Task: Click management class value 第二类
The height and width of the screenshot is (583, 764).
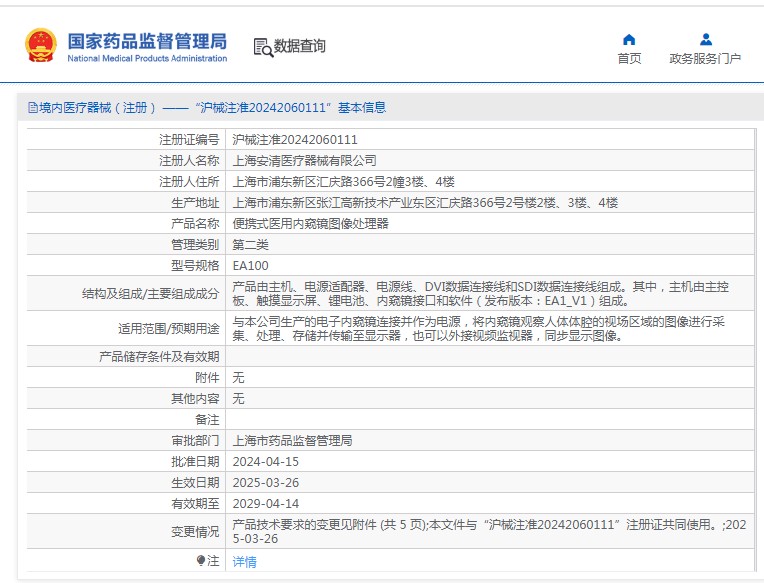Action: tap(250, 244)
